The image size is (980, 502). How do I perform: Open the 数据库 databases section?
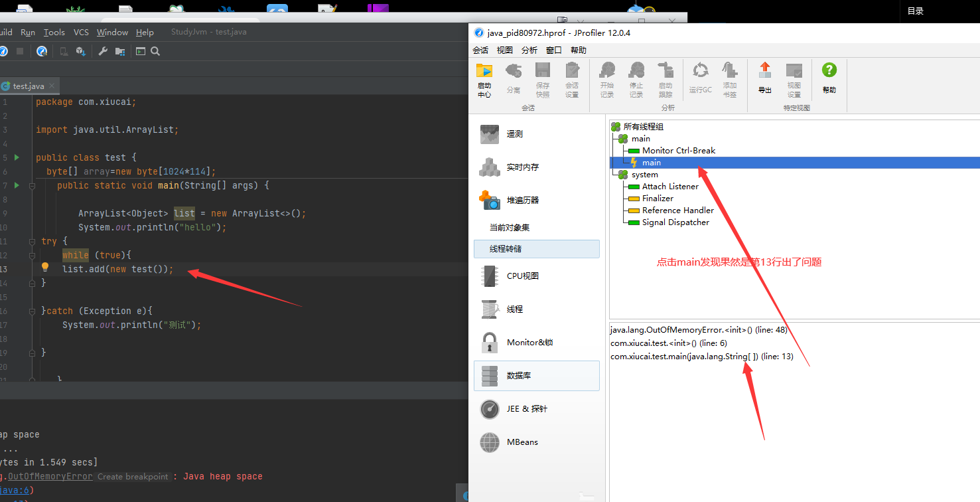pos(536,375)
